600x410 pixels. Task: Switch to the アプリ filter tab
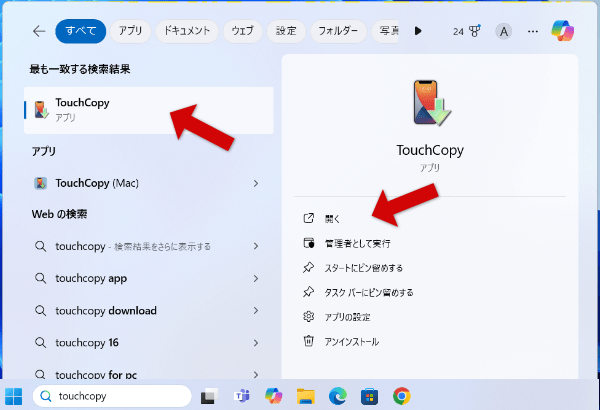[x=130, y=31]
